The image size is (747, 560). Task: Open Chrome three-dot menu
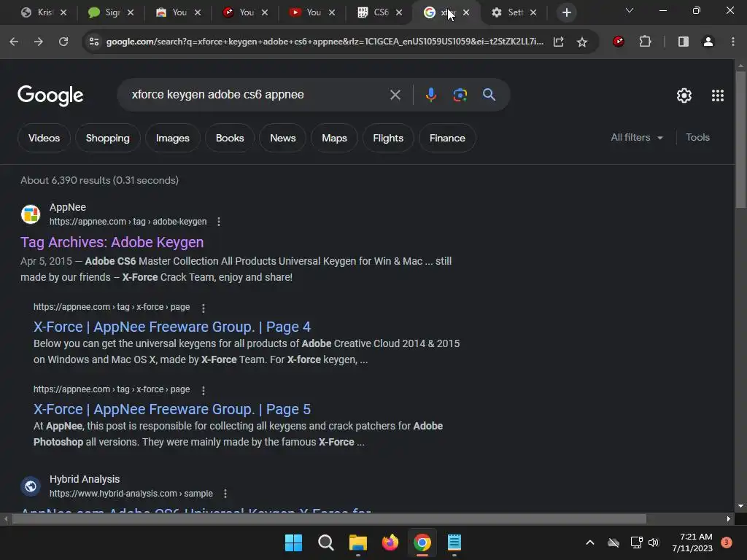(x=732, y=42)
